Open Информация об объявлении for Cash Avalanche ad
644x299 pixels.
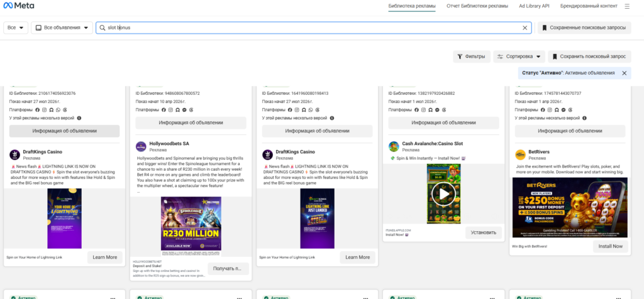[444, 122]
